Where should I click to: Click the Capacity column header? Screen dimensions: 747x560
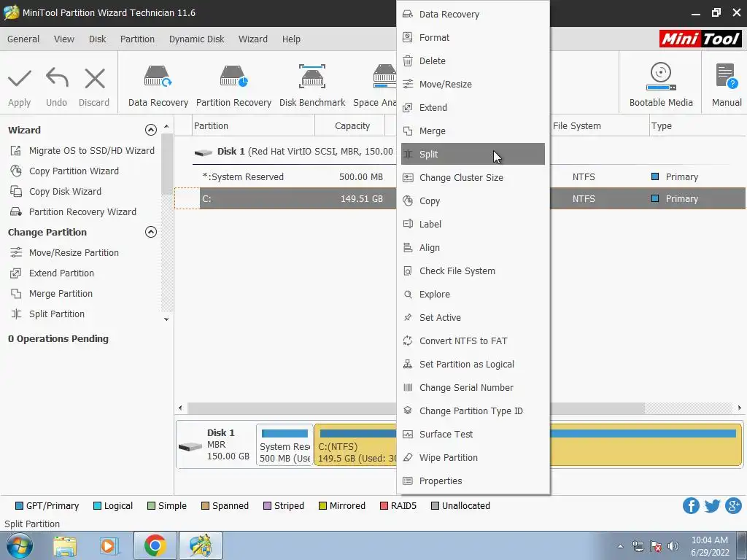point(352,126)
